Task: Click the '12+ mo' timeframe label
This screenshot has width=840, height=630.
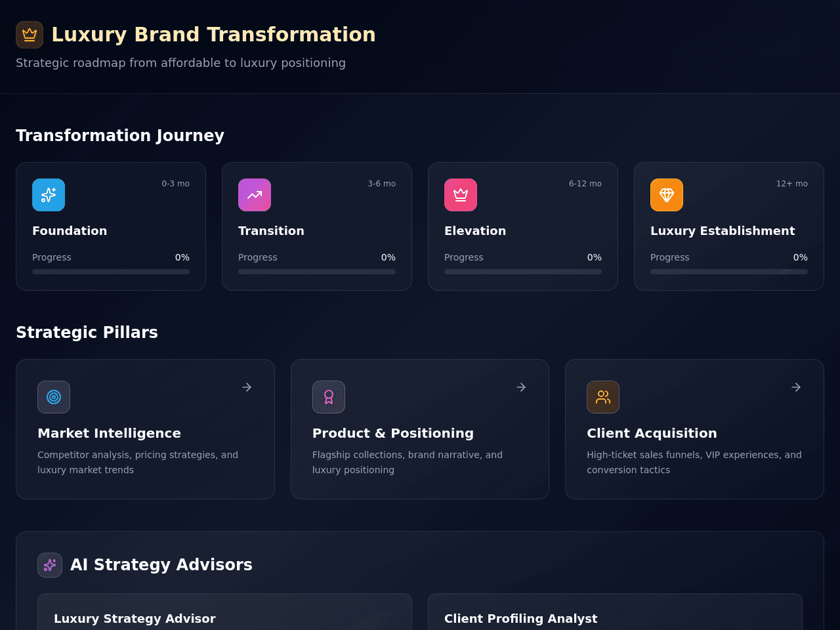Action: click(x=792, y=184)
